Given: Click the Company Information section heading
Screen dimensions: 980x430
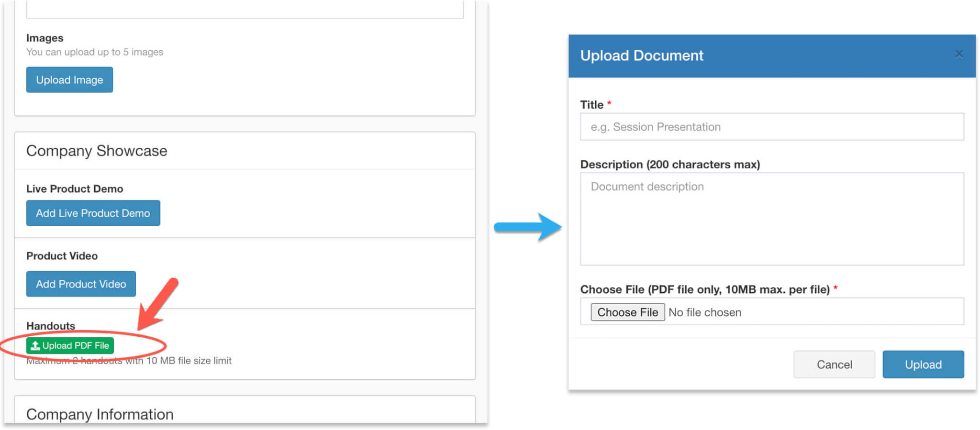Looking at the screenshot, I should coord(100,414).
